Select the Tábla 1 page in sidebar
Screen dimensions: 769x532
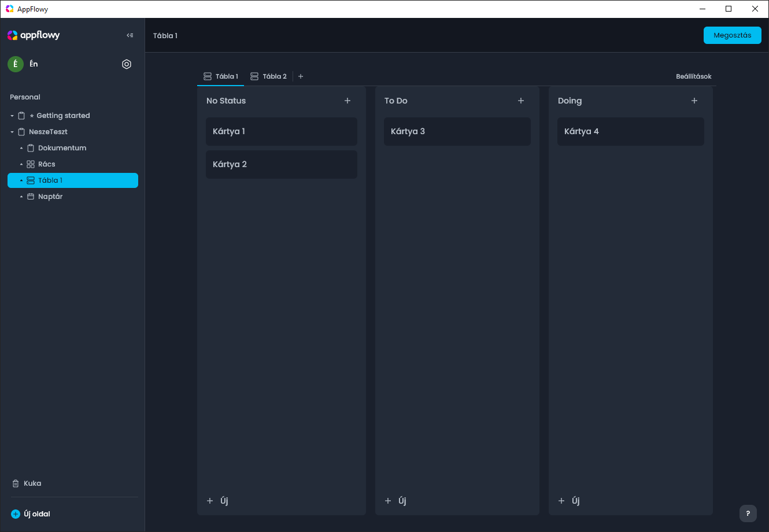coord(73,180)
